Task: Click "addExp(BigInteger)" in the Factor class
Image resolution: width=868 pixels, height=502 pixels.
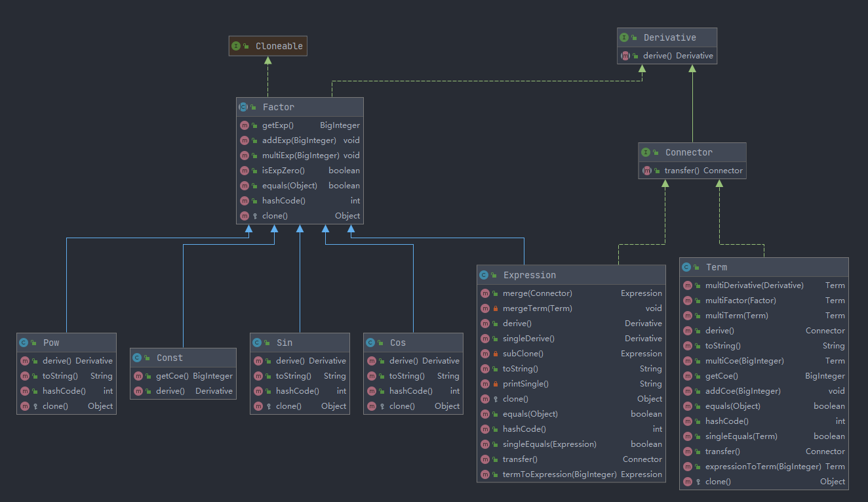Action: 299,140
